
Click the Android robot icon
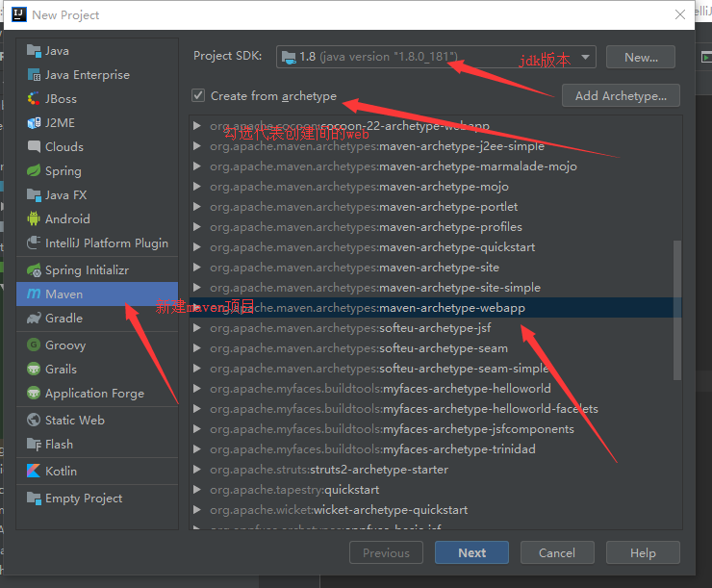tap(34, 218)
